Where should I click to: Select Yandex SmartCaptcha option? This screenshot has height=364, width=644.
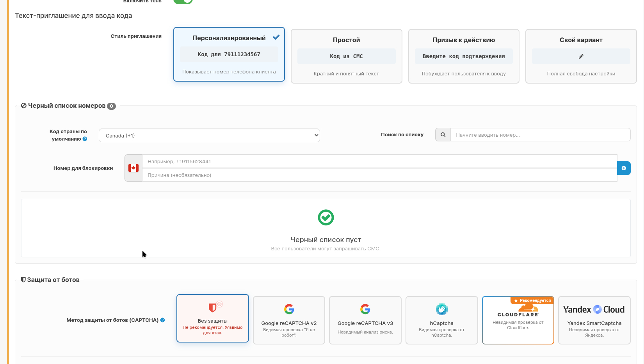(594, 320)
